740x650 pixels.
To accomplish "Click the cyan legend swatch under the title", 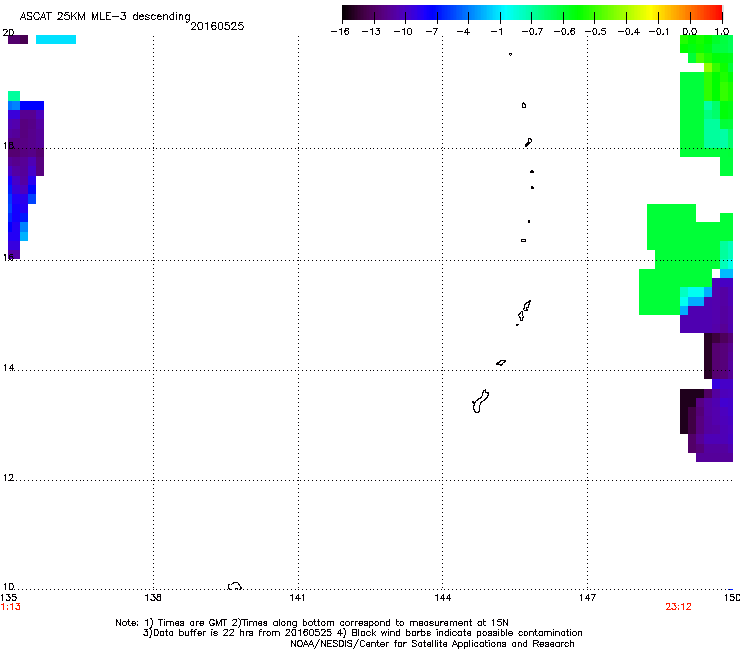I will pyautogui.click(x=56, y=40).
